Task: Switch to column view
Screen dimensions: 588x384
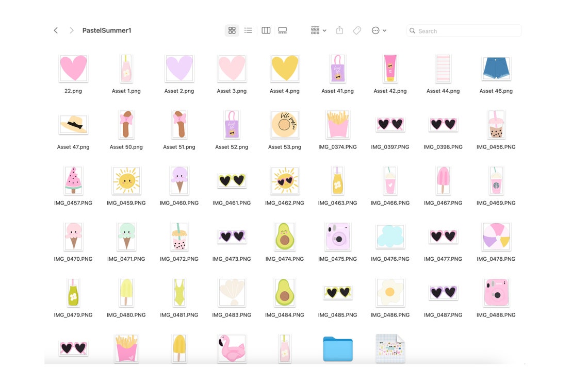Action: pos(266,30)
